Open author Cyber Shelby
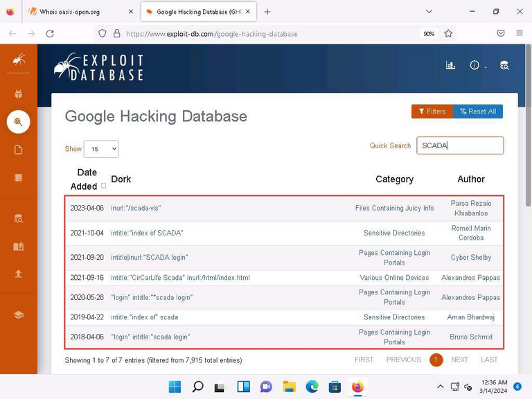The image size is (532, 399). (471, 258)
